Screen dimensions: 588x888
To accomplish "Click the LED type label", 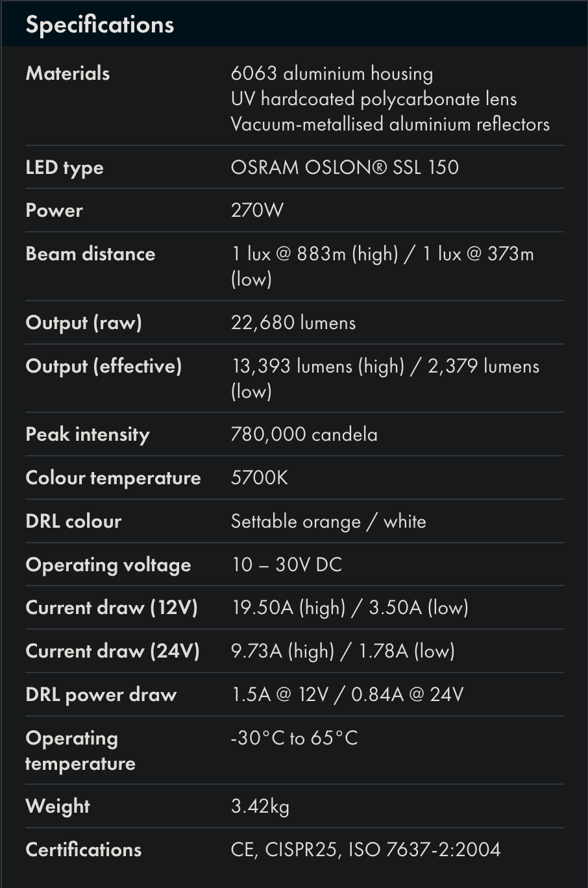I will pyautogui.click(x=64, y=167).
